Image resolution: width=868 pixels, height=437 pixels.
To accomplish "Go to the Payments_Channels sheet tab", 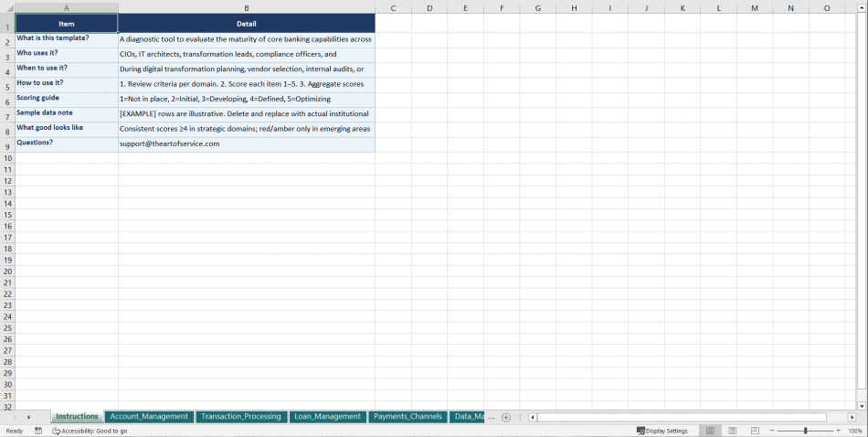I will coord(408,417).
